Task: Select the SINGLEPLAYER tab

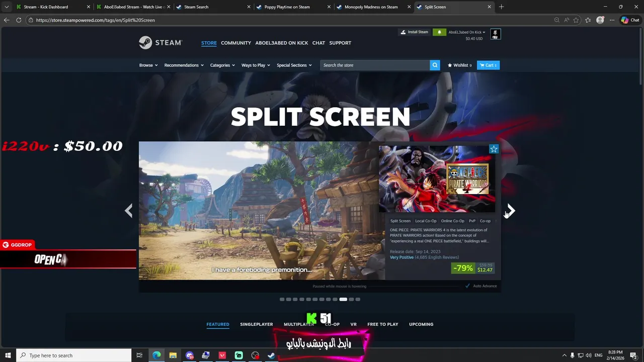Action: click(x=257, y=324)
